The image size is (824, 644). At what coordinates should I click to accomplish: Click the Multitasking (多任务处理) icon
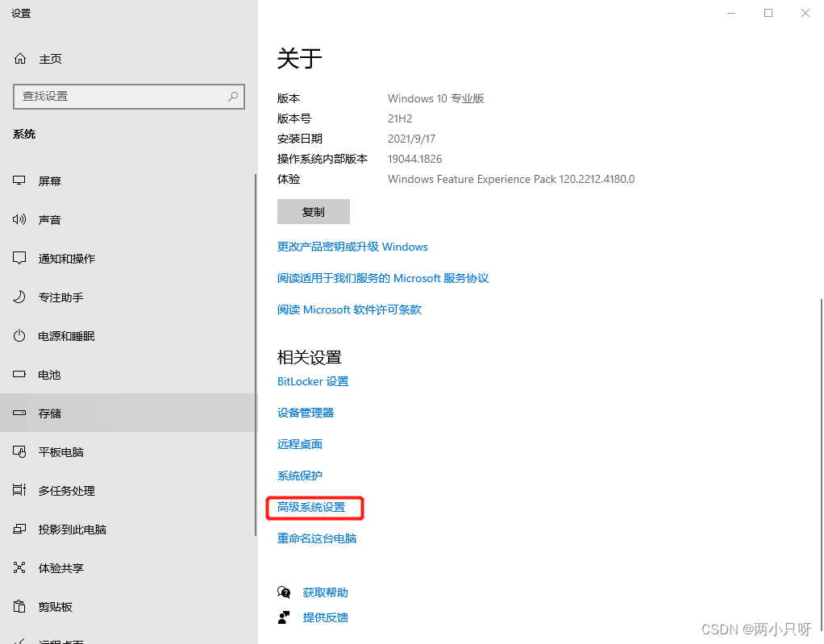point(19,490)
